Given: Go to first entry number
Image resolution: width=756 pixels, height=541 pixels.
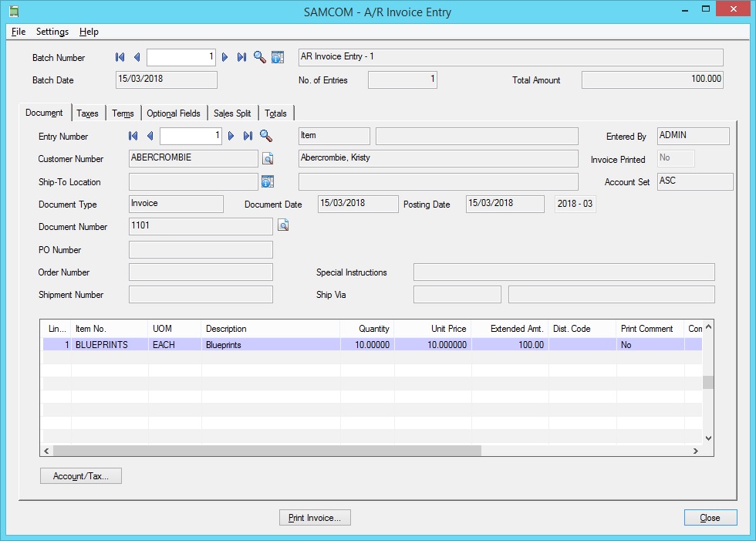Looking at the screenshot, I should pos(133,136).
